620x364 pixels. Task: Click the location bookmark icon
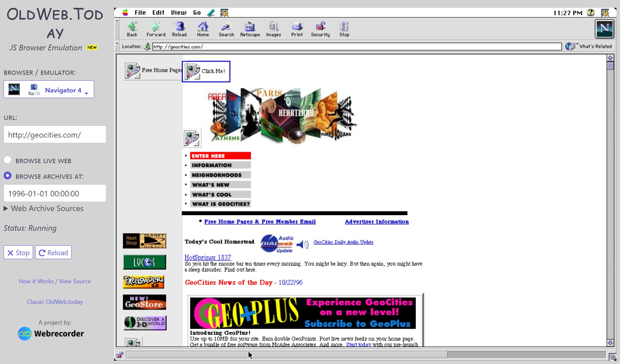coord(147,47)
